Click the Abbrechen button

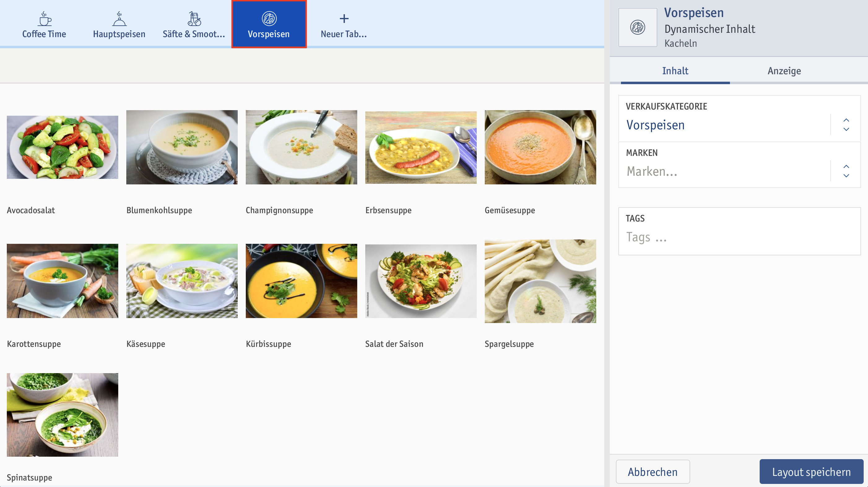[x=653, y=472]
